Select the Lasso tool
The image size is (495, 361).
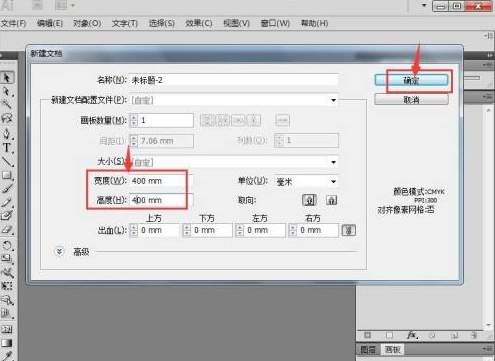pyautogui.click(x=7, y=118)
